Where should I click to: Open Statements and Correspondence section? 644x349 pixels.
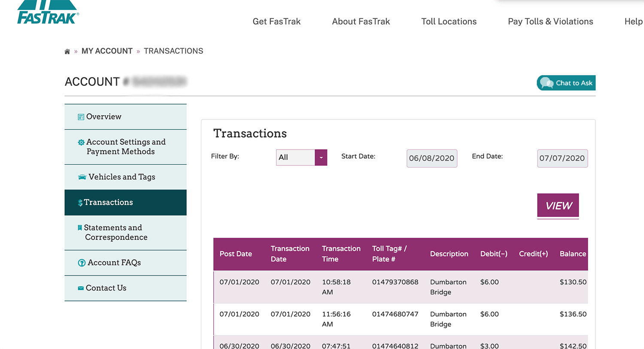125,233
